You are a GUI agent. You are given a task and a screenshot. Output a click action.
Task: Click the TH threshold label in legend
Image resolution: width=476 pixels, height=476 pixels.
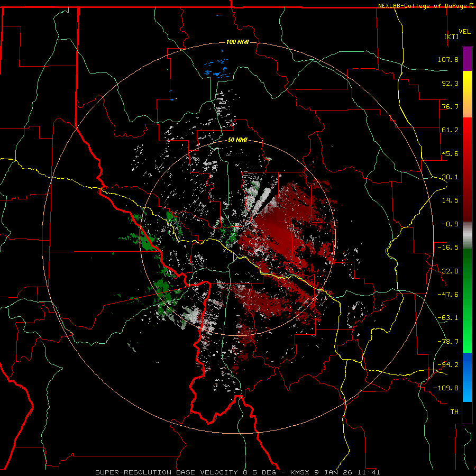pyautogui.click(x=454, y=412)
